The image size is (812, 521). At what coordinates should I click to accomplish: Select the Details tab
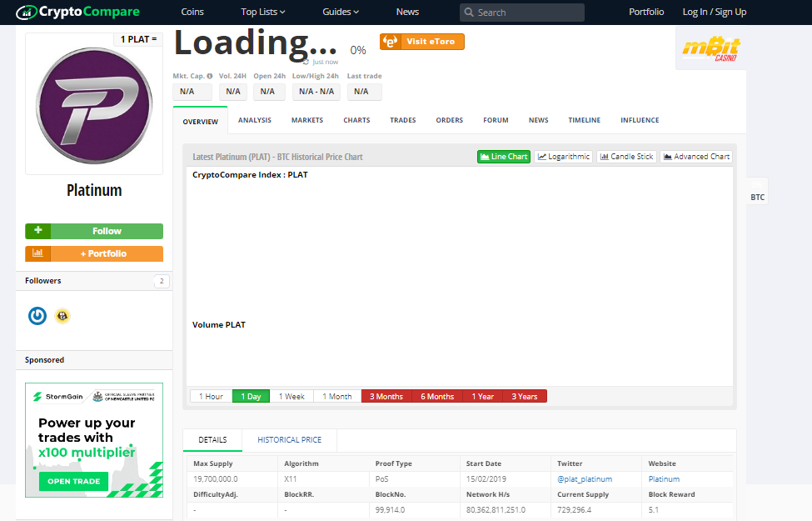coord(213,440)
